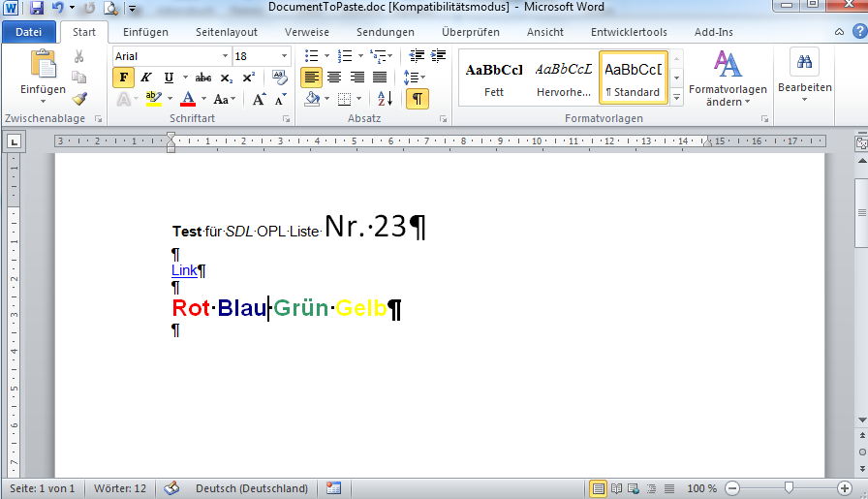The width and height of the screenshot is (868, 499).
Task: Toggle bold formatting (F button)
Action: pos(124,78)
